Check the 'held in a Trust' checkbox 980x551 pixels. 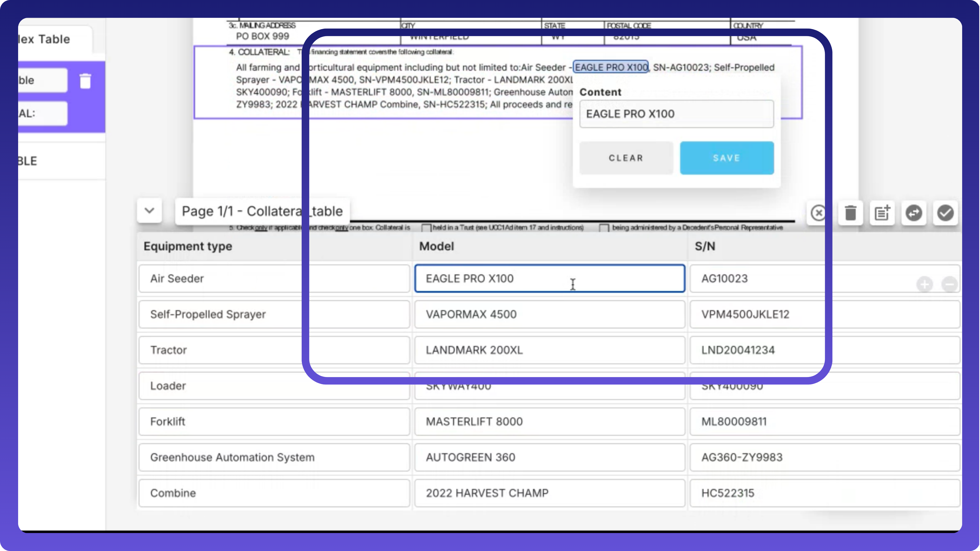click(x=426, y=228)
